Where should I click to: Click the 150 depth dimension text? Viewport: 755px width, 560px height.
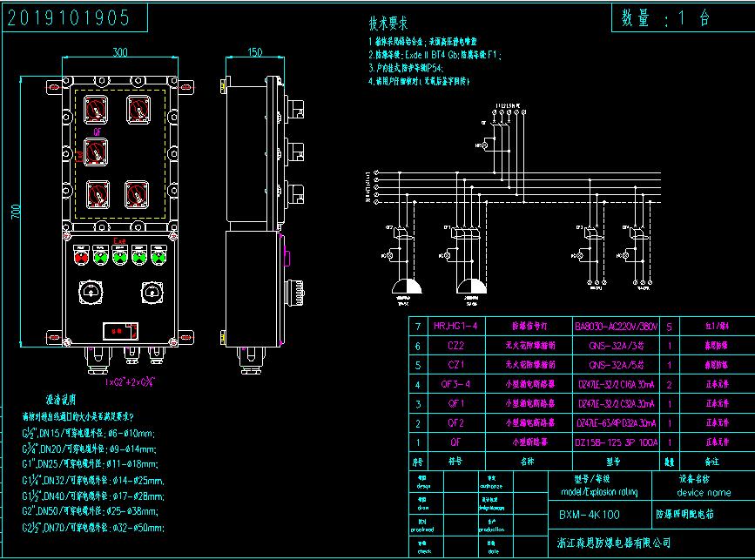pos(254,53)
